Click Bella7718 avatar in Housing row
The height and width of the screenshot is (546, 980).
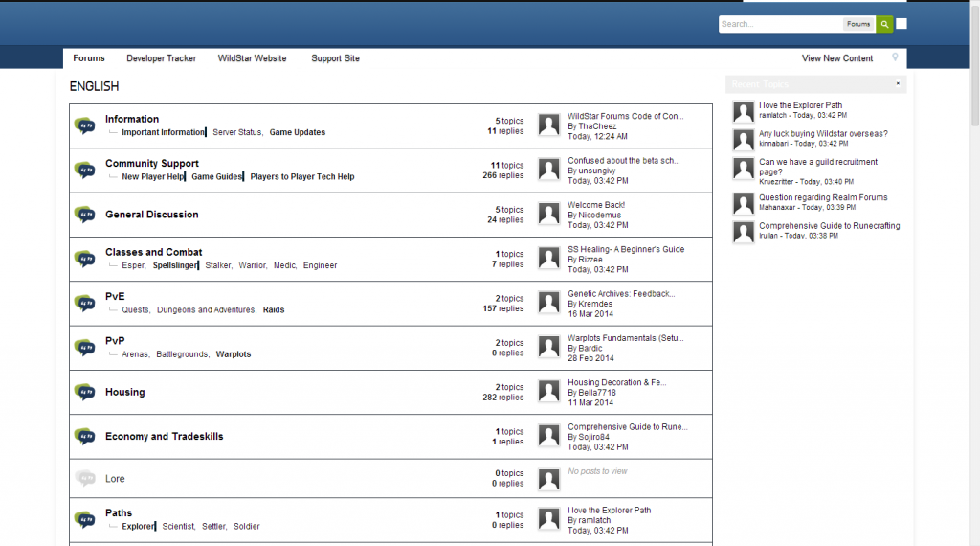[x=548, y=392]
